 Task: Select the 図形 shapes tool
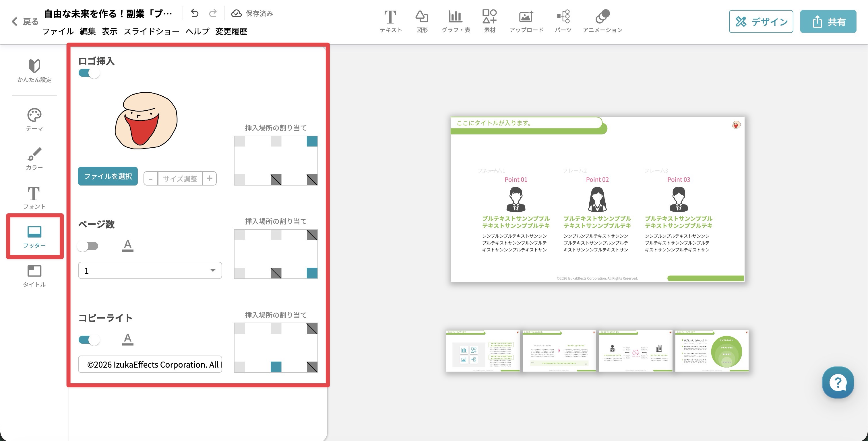click(x=422, y=21)
